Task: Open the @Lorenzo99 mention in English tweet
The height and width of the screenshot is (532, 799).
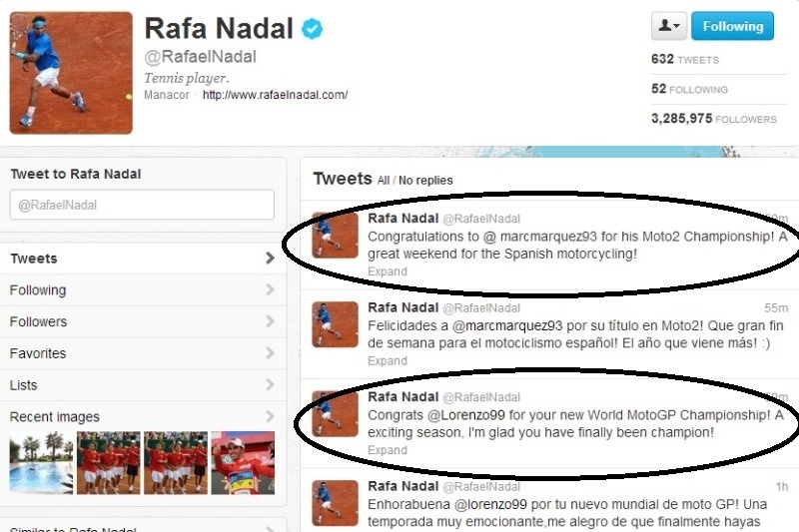Action: 465,415
